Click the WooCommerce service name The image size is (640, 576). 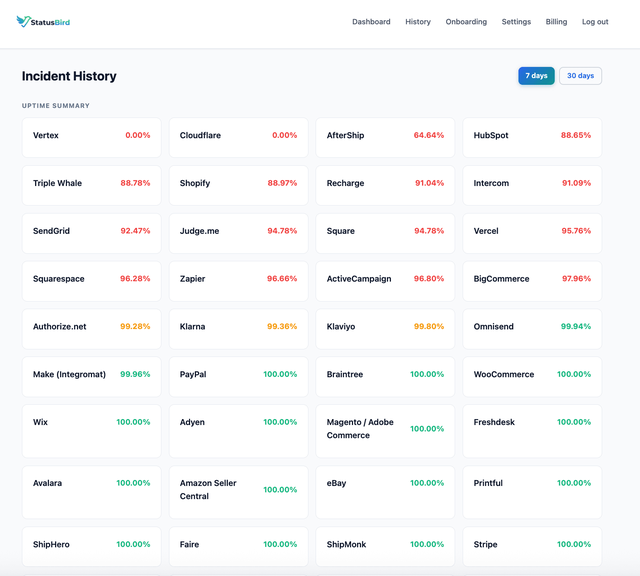click(504, 374)
